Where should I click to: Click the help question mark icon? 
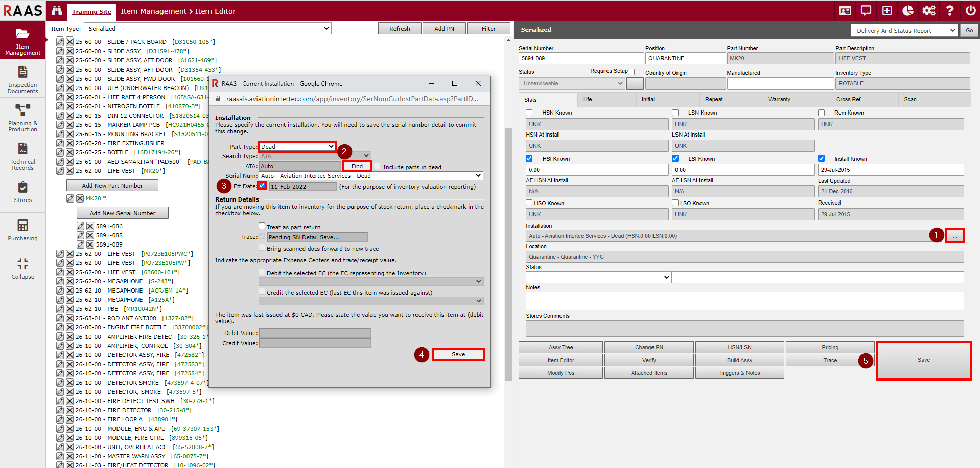[x=950, y=11]
